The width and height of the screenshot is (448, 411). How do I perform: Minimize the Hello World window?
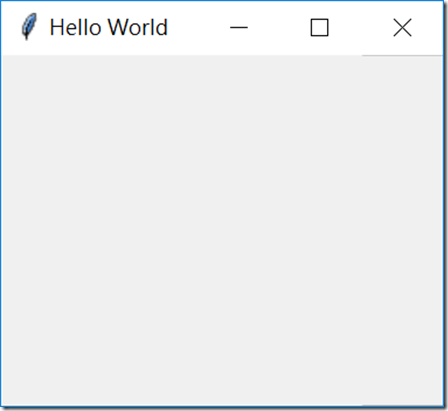pyautogui.click(x=239, y=27)
